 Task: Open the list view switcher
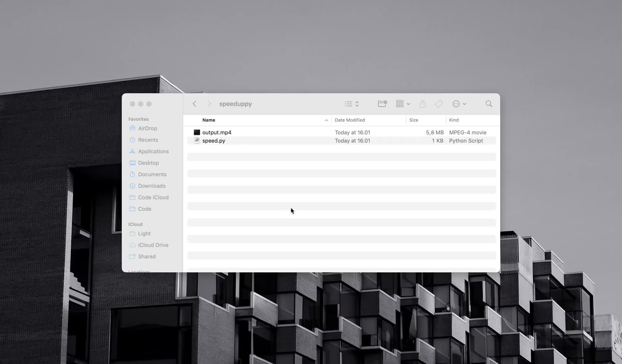point(352,104)
